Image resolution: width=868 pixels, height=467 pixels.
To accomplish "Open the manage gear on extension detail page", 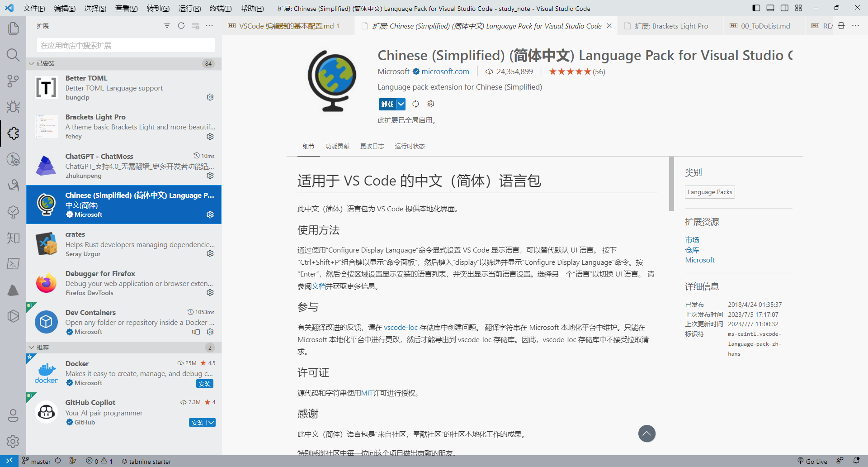I will (431, 104).
